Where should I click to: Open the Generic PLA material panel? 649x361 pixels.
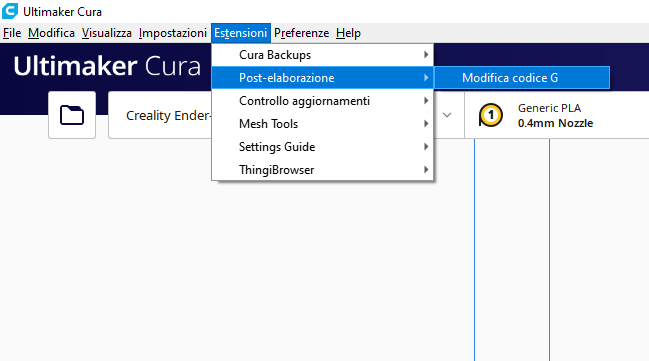click(x=557, y=115)
